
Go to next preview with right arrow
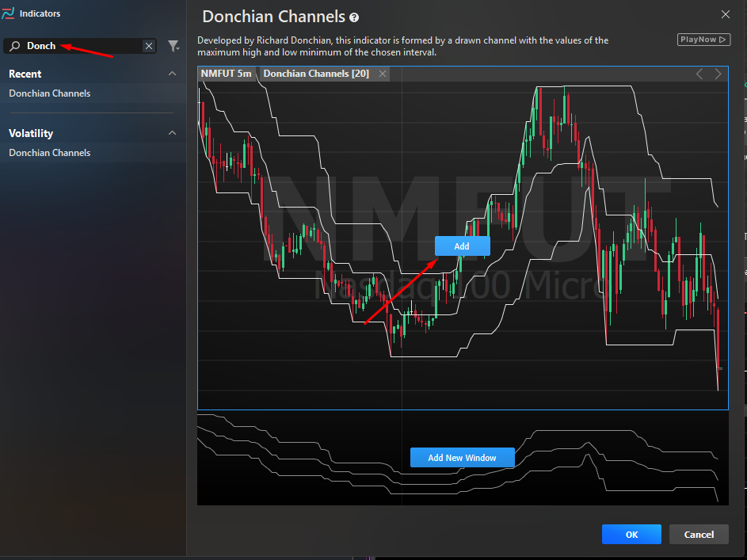pos(718,74)
